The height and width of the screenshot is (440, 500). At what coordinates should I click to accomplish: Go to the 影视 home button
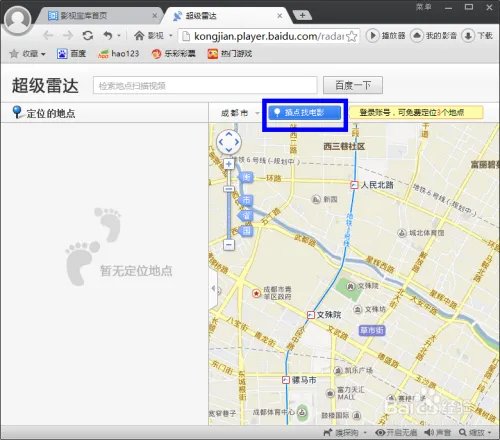[x=148, y=35]
